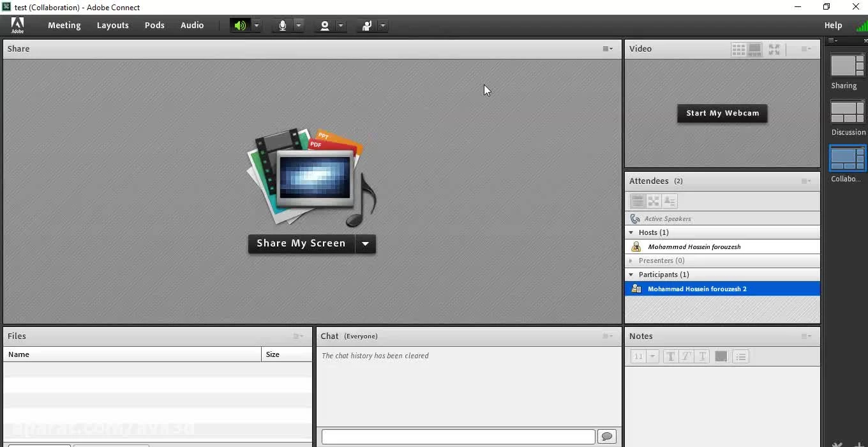Select the Collaboration layout thumbnail
The height and width of the screenshot is (447, 868).
pos(847,158)
